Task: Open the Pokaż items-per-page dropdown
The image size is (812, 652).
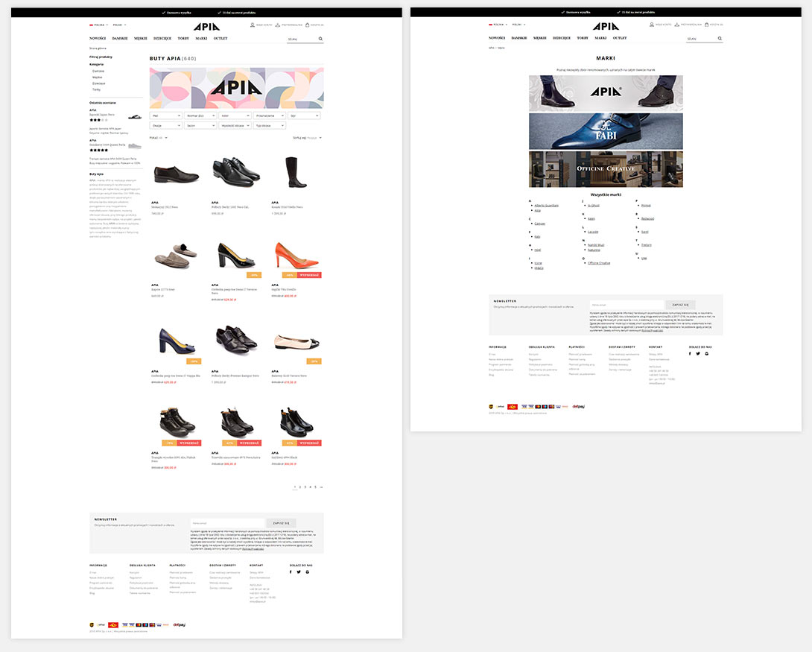Action: (x=159, y=138)
